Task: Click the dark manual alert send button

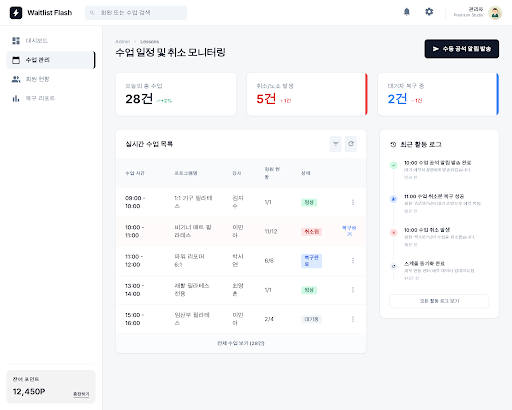Action: pos(462,49)
